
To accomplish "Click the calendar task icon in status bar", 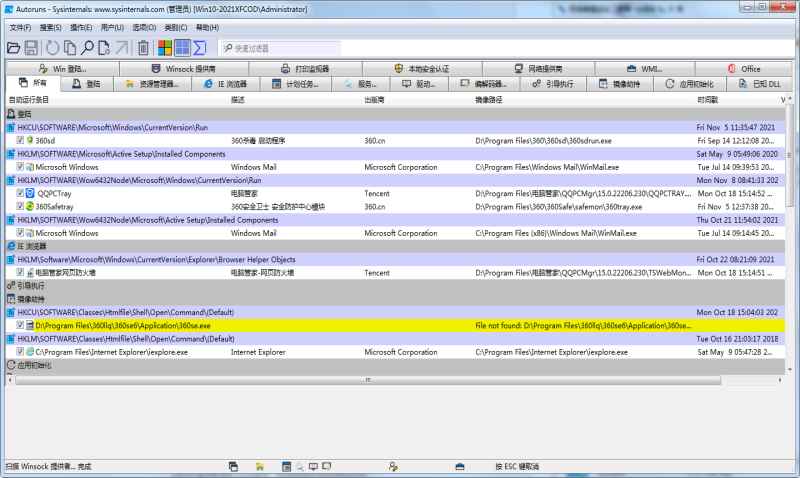I will coord(287,466).
